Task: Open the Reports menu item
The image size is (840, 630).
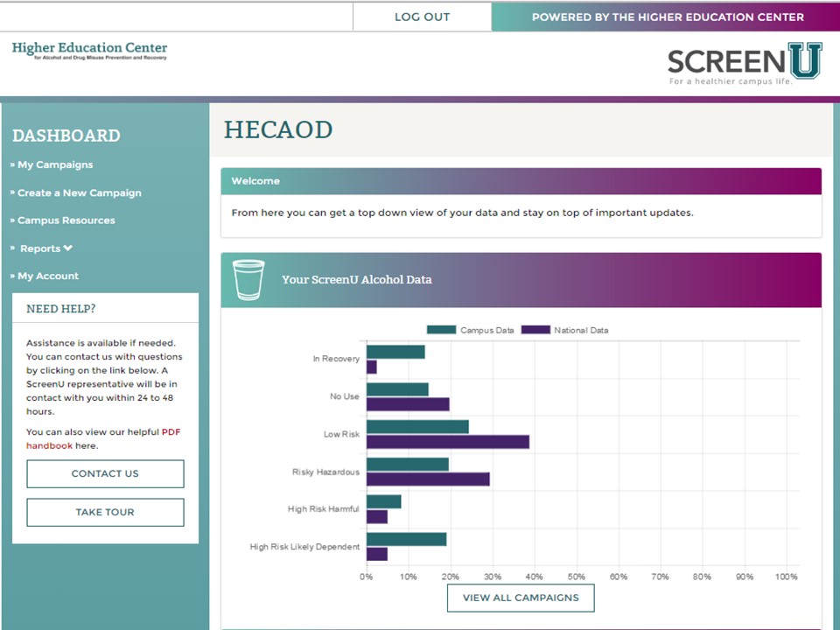Action: [40, 248]
